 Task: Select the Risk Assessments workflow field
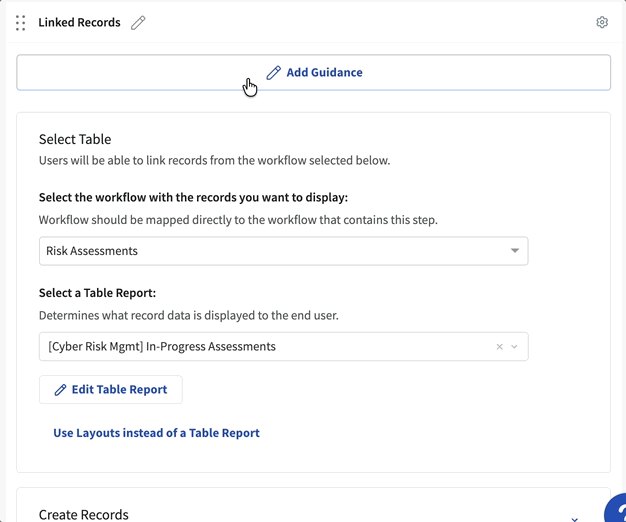(270, 251)
